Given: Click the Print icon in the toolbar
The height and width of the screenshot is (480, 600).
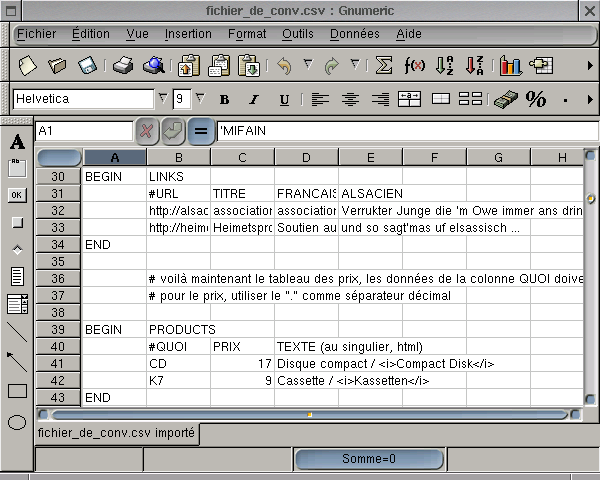Looking at the screenshot, I should pyautogui.click(x=122, y=66).
